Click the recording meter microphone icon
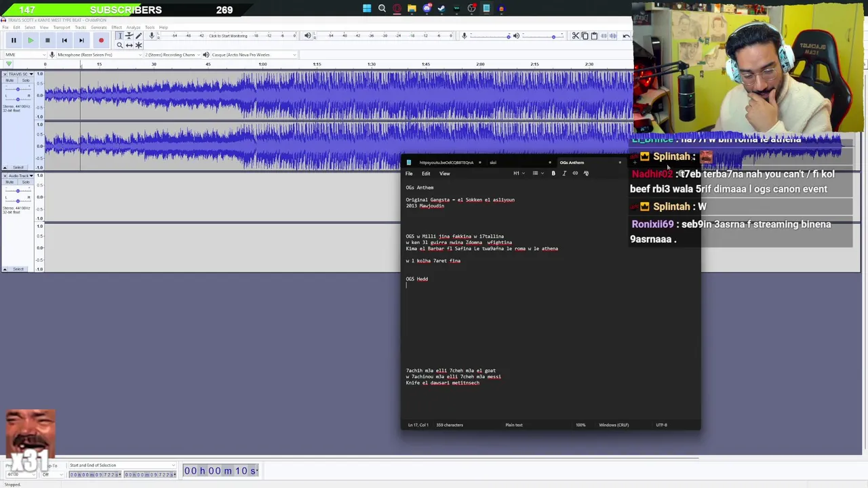This screenshot has width=868, height=488. [151, 36]
